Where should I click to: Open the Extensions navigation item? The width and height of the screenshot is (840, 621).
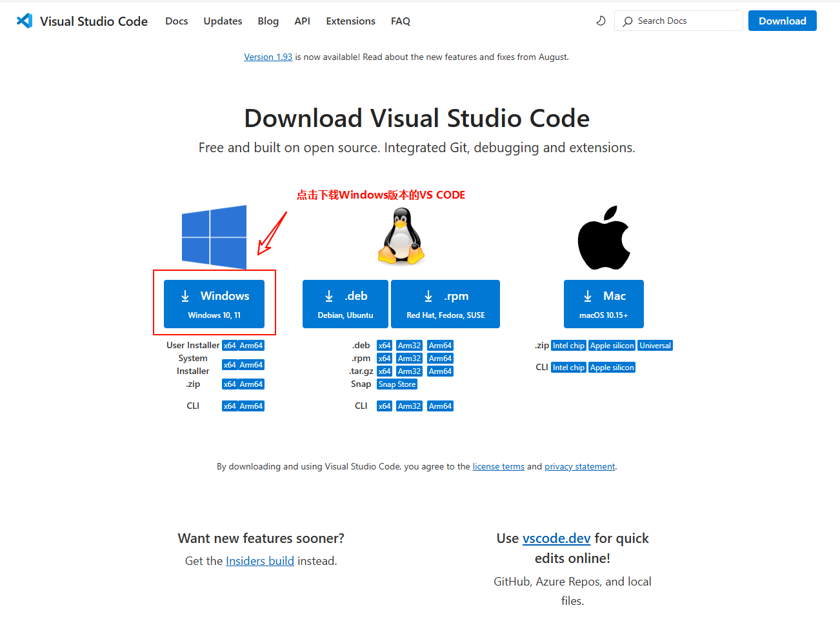click(x=350, y=21)
